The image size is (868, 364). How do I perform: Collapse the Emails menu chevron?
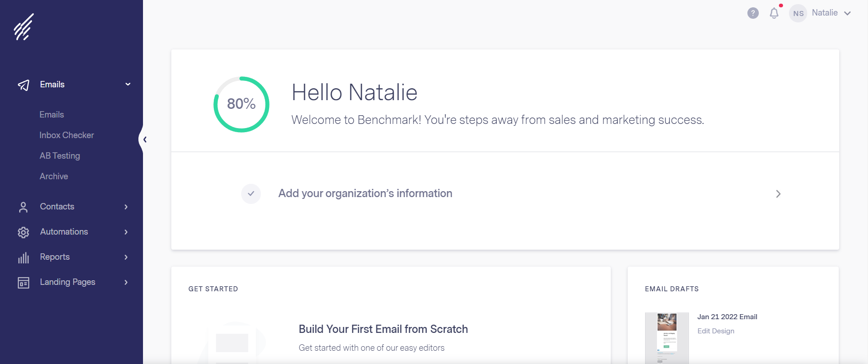tap(128, 85)
